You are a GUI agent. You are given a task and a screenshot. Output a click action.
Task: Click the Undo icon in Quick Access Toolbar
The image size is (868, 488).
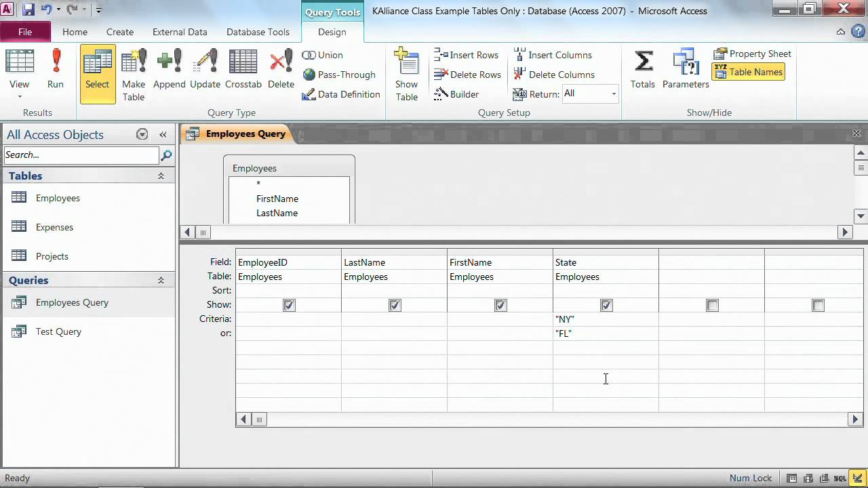click(x=47, y=10)
